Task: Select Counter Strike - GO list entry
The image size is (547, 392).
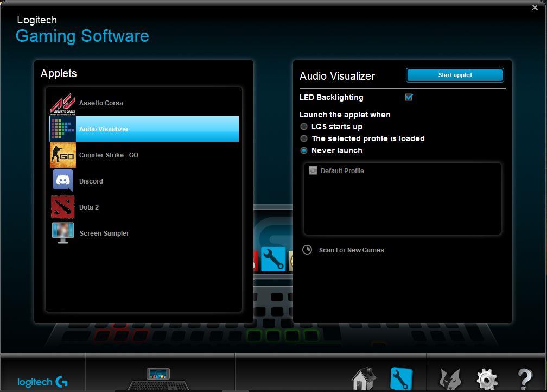Action: [x=144, y=155]
